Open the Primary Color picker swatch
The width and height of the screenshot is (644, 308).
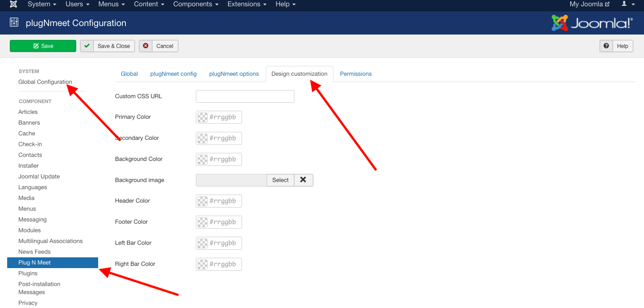pos(202,117)
